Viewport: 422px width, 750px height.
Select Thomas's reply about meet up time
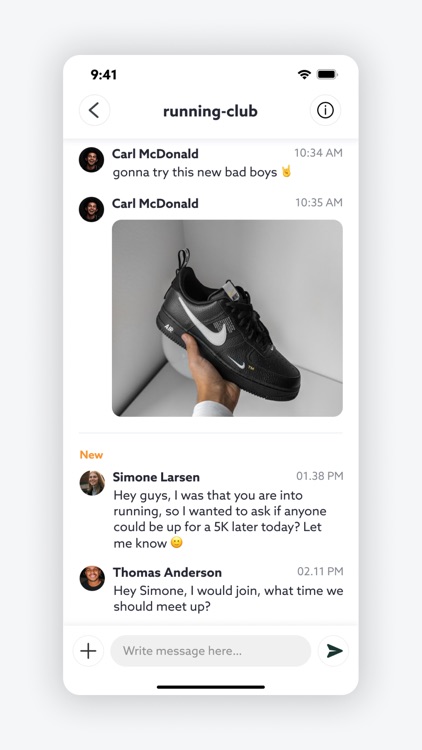(x=228, y=598)
